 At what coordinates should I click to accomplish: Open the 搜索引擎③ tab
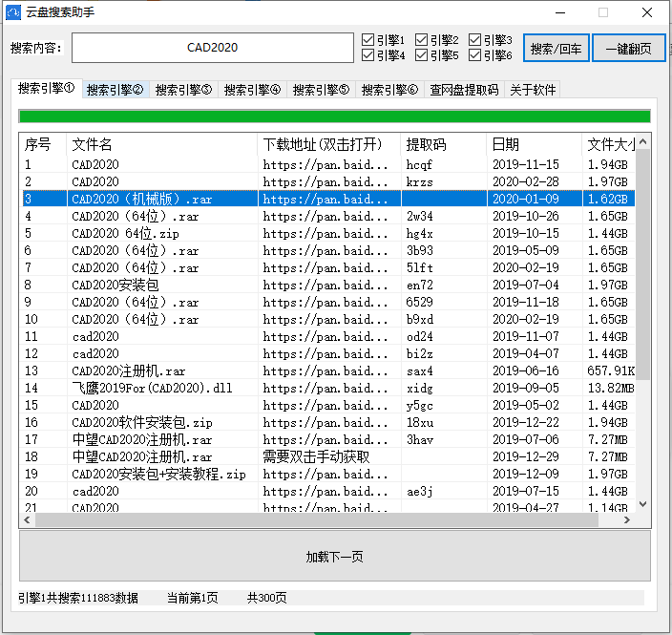click(x=184, y=90)
